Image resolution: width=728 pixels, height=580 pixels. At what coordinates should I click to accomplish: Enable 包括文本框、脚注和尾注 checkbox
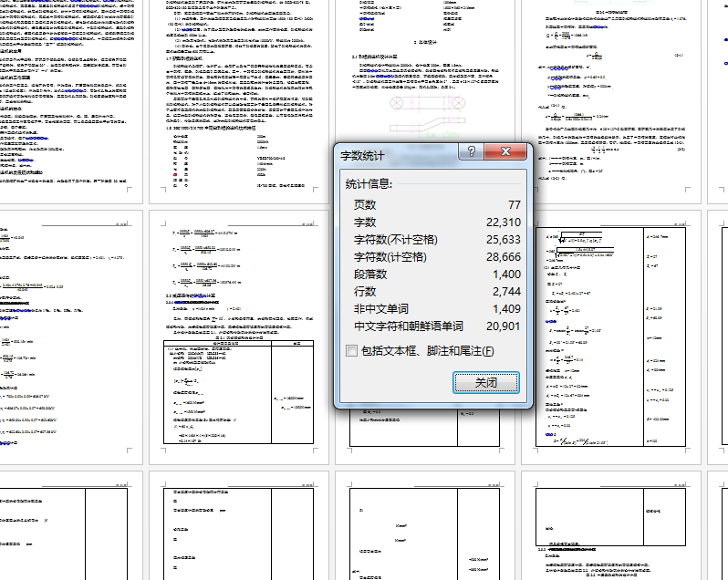[351, 351]
